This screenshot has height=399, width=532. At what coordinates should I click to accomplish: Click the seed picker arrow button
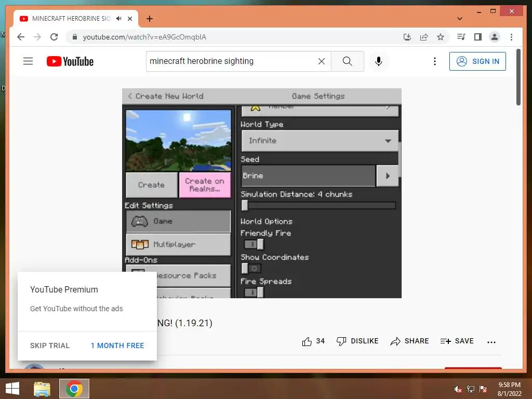tap(388, 176)
